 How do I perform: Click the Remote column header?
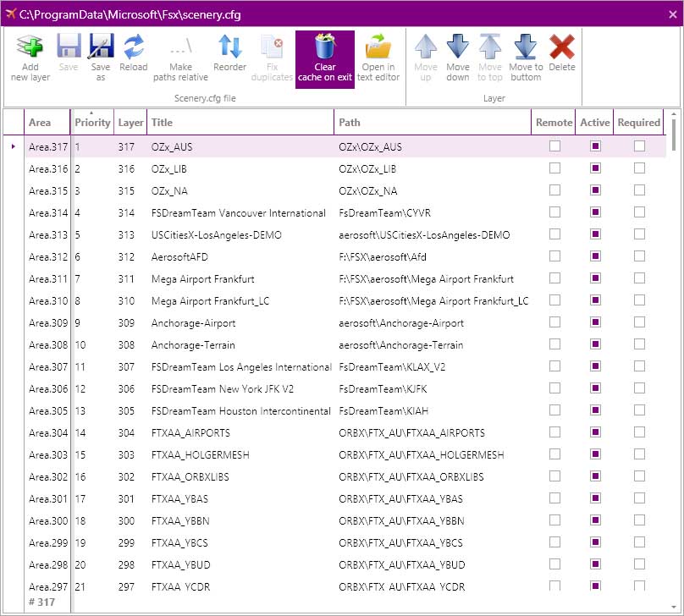554,123
